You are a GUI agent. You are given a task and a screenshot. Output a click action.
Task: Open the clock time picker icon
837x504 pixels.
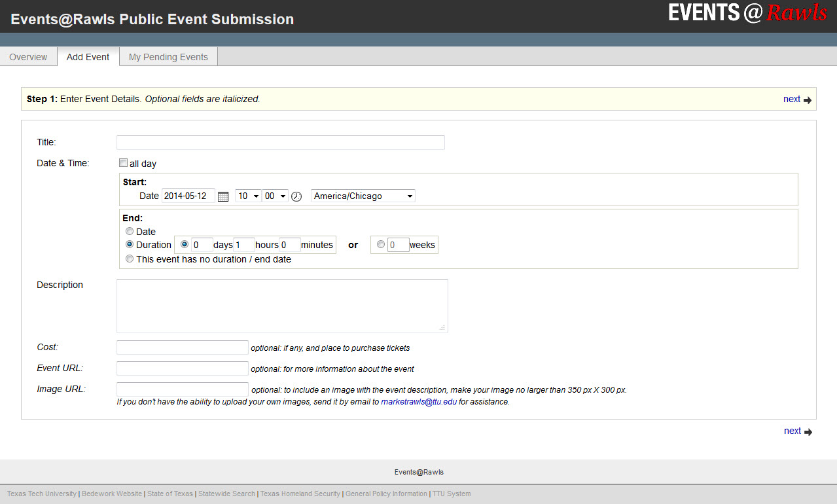tap(296, 196)
